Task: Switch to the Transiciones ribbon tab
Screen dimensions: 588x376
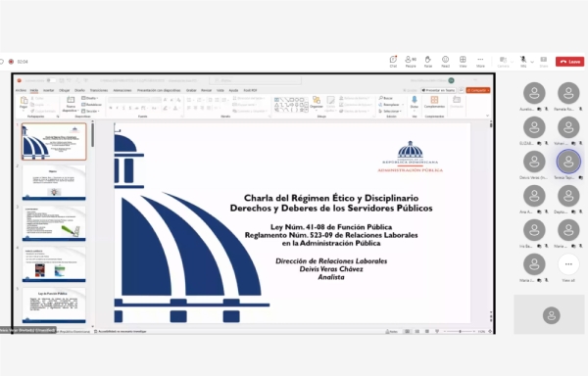Action: point(99,90)
